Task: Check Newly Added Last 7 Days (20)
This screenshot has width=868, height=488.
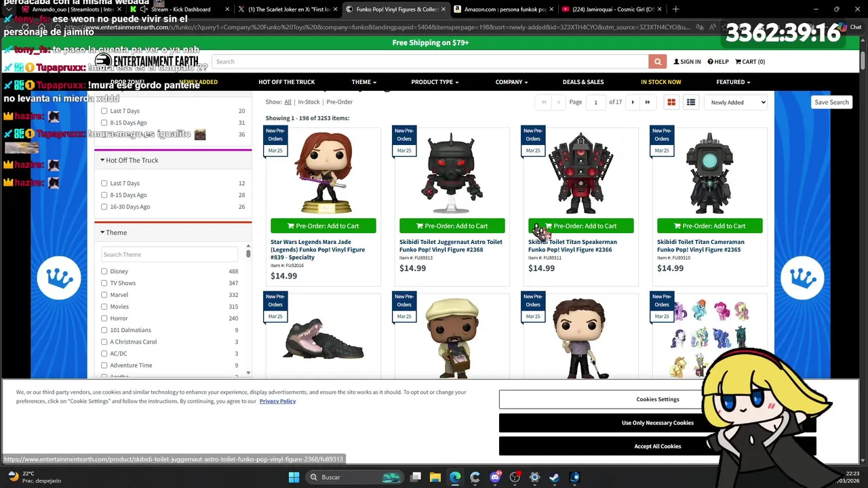Action: 104,110
